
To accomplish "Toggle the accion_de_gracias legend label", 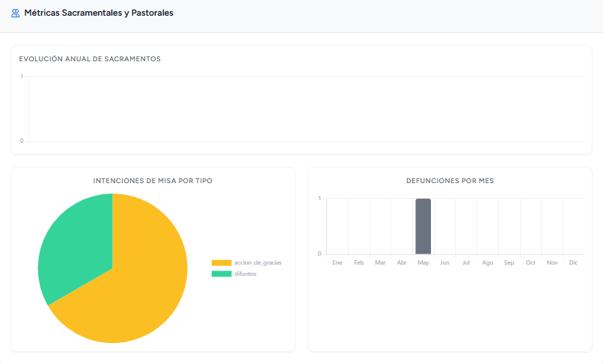I will (258, 262).
